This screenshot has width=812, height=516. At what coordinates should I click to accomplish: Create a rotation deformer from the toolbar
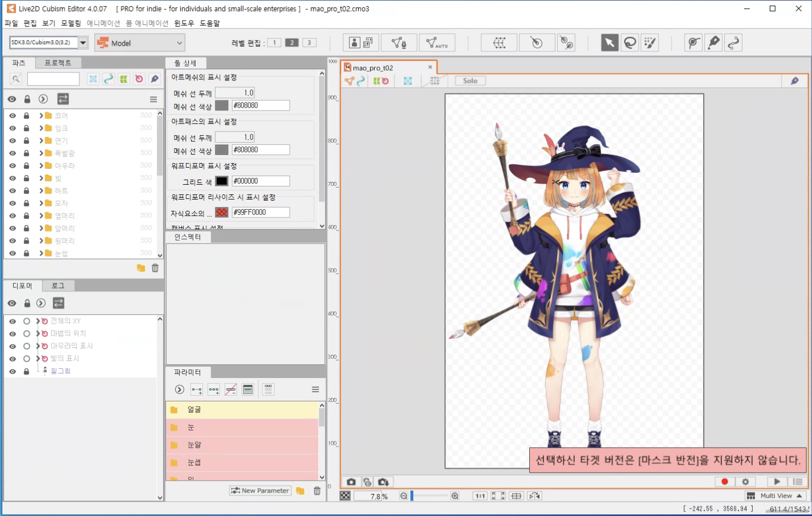(x=537, y=43)
